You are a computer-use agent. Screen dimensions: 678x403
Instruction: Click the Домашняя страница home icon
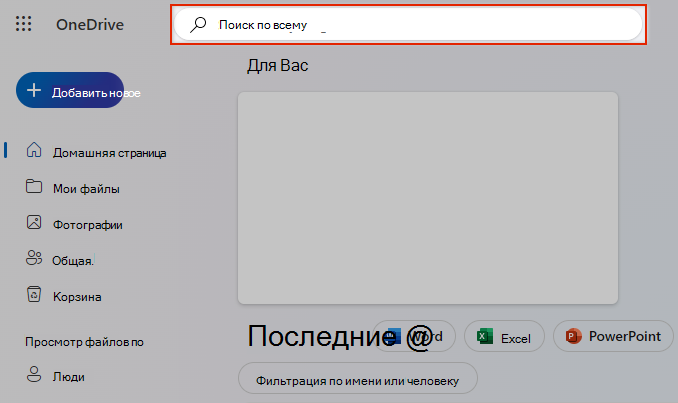click(34, 150)
